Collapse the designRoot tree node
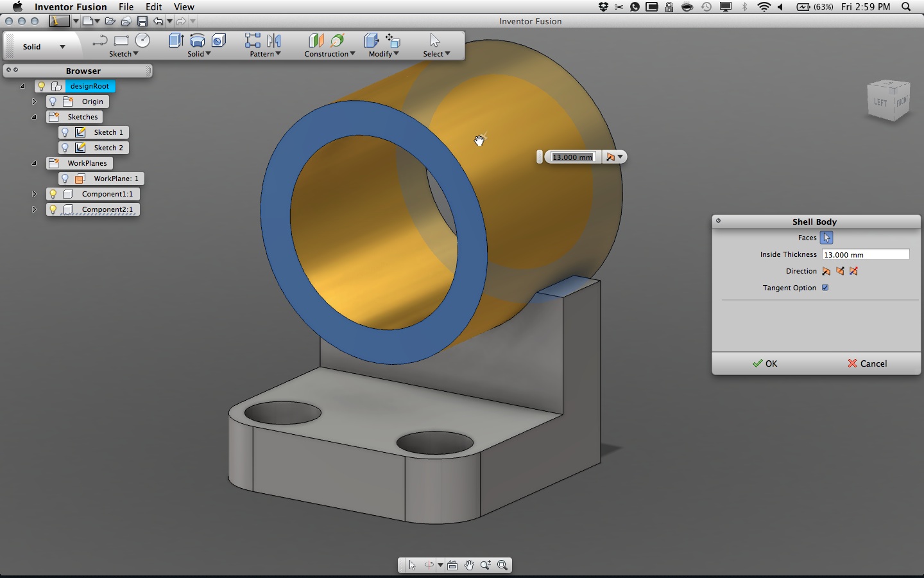Viewport: 924px width, 578px height. (x=22, y=86)
